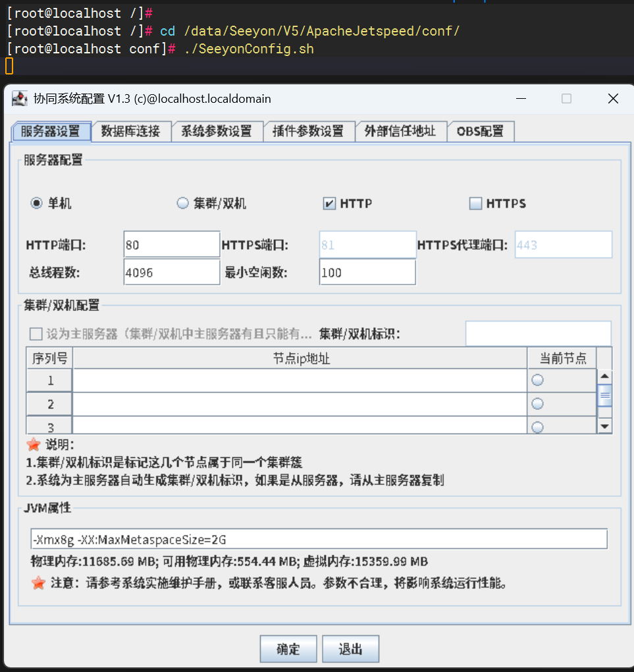
Task: Click the red star icon beside 注意
Action: pyautogui.click(x=38, y=583)
